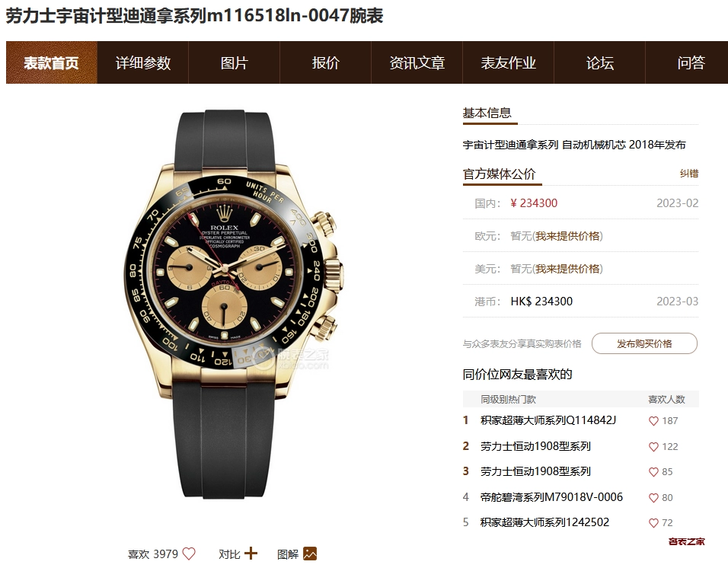This screenshot has width=728, height=568.
Task: Click the plus icon next to 对比
Action: pyautogui.click(x=251, y=554)
